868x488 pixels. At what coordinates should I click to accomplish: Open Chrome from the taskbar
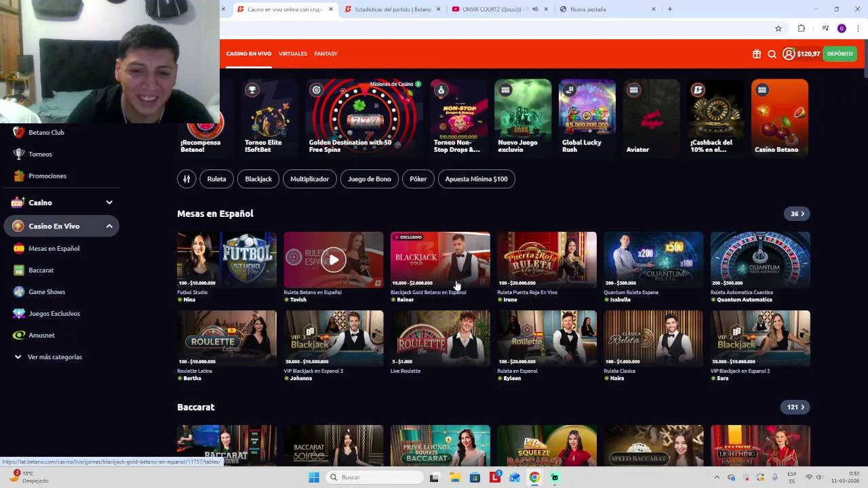point(534,477)
